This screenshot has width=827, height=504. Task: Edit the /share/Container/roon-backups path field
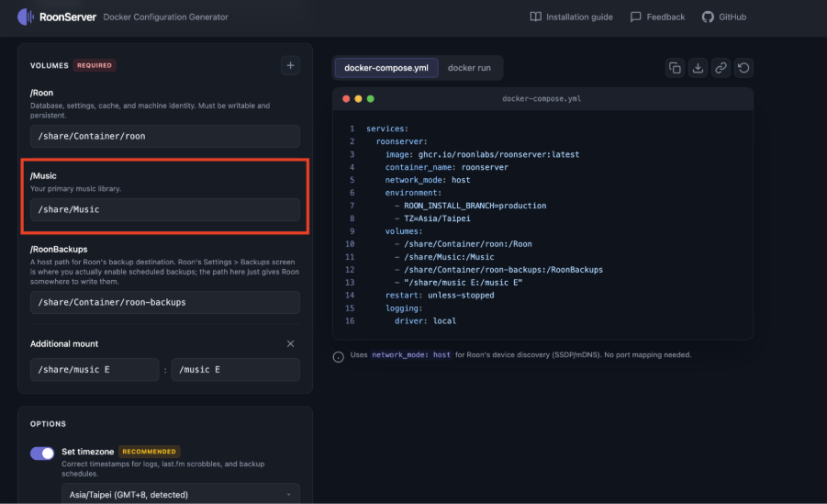tap(164, 302)
